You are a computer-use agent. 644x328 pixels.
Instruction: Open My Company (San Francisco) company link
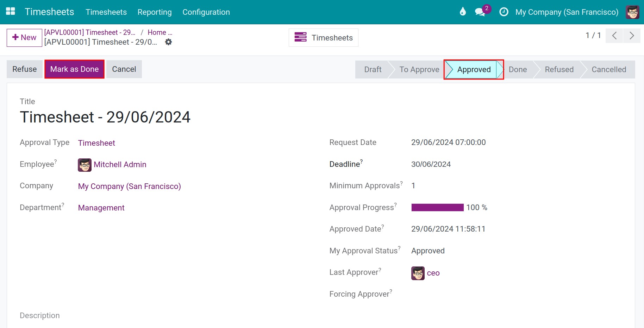tap(129, 186)
